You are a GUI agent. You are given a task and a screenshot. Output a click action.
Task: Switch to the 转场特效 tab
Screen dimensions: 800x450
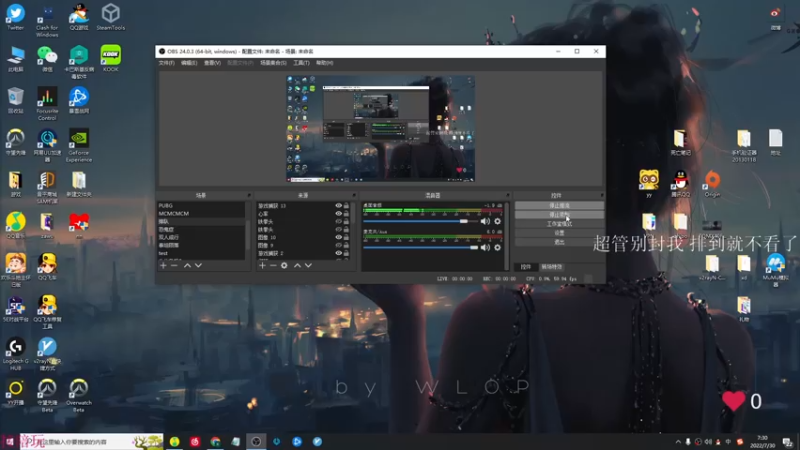pos(552,267)
